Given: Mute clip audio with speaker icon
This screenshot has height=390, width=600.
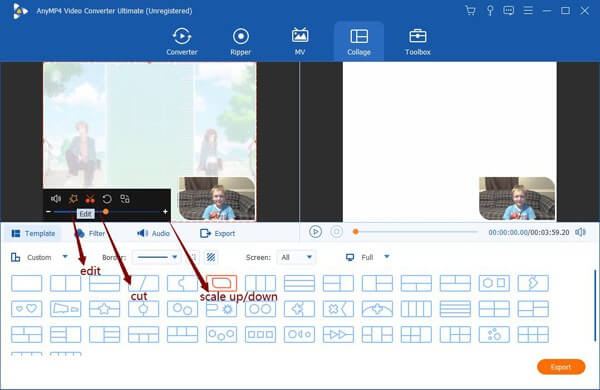Looking at the screenshot, I should (x=56, y=199).
